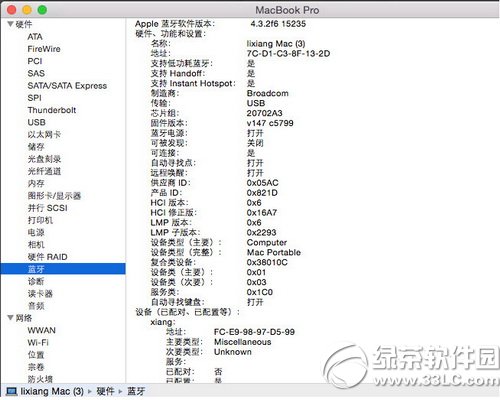The width and height of the screenshot is (500, 400).
Task: Select 图形卡/显示器 in the sidebar
Action: click(54, 196)
